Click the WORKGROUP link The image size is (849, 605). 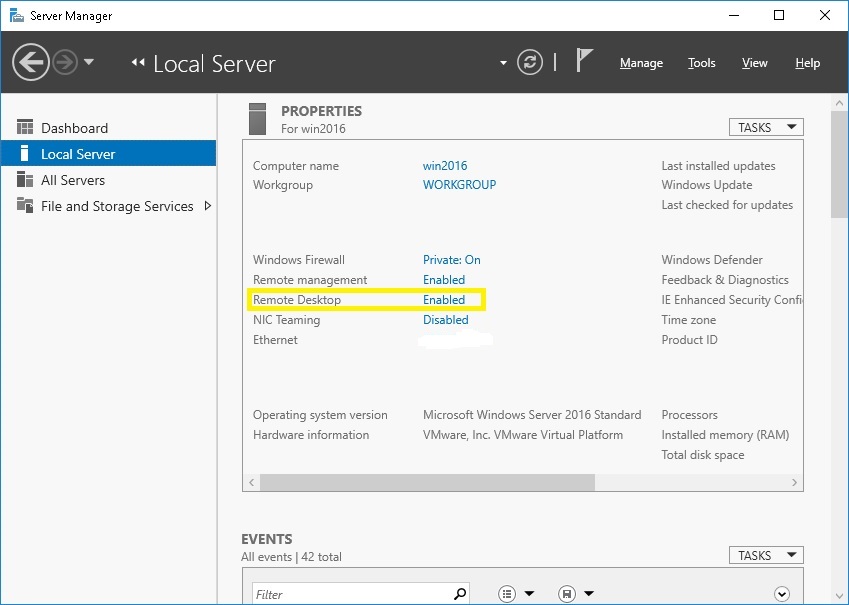point(459,185)
